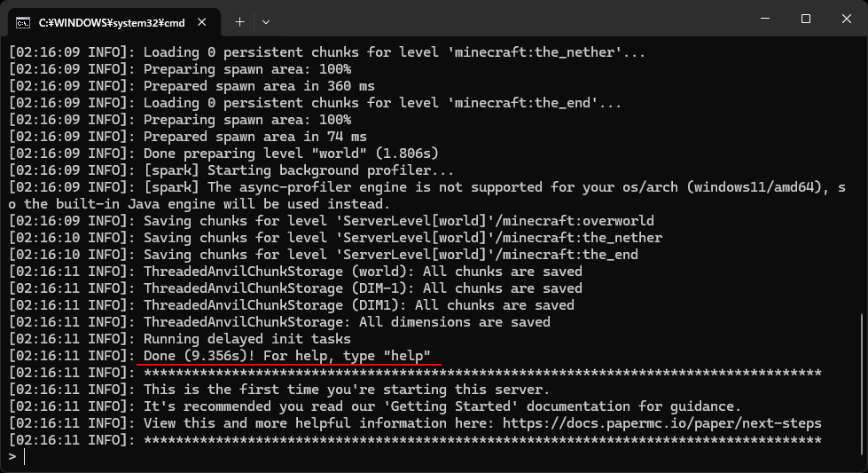
Task: Close the system32 cmd tab
Action: click(202, 22)
